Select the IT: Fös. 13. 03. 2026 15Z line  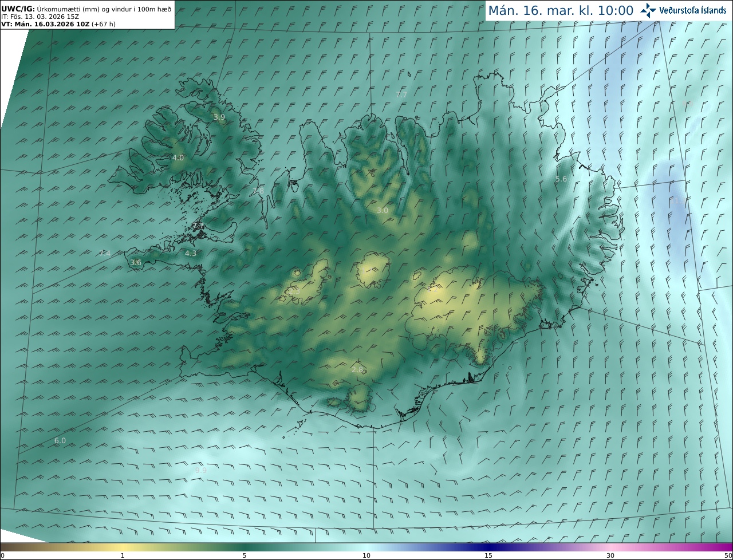point(40,17)
